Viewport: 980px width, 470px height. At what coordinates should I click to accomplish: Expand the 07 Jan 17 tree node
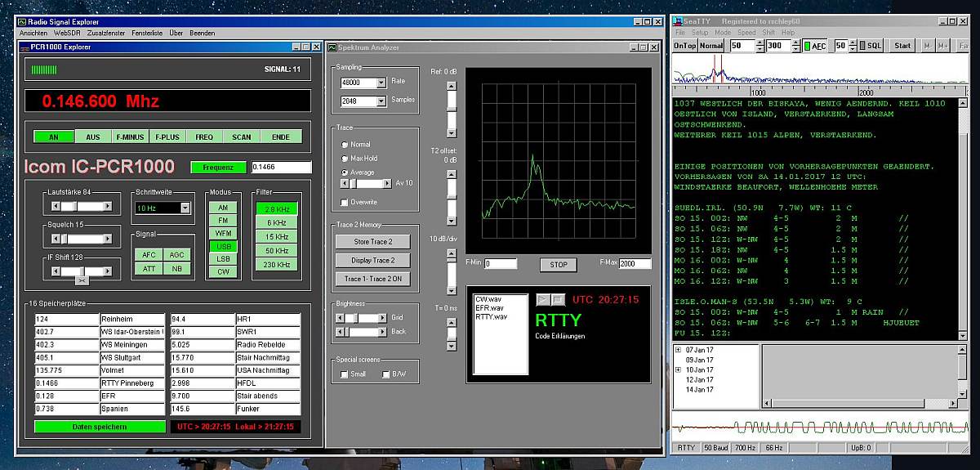(678, 350)
